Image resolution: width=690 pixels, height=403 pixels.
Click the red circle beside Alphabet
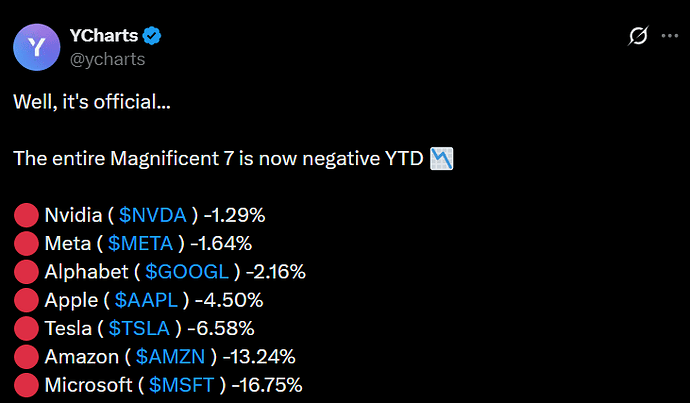(26, 271)
